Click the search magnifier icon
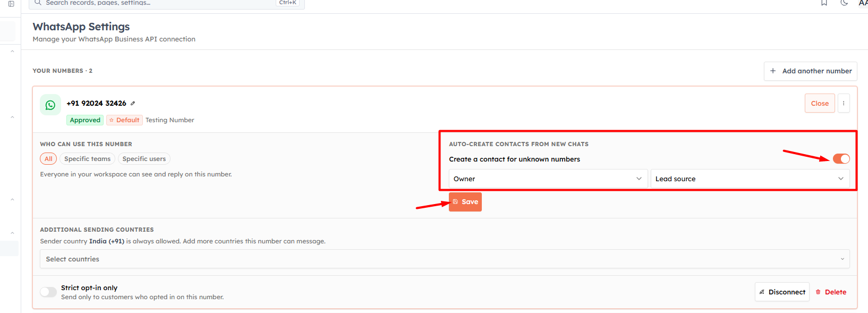This screenshot has height=313, width=868. [x=38, y=3]
